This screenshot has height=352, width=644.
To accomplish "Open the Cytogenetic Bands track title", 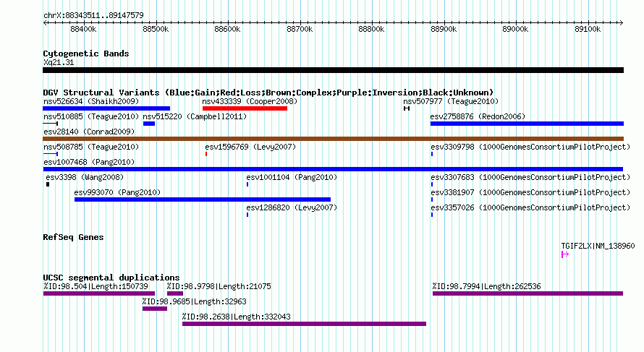I will pos(86,53).
